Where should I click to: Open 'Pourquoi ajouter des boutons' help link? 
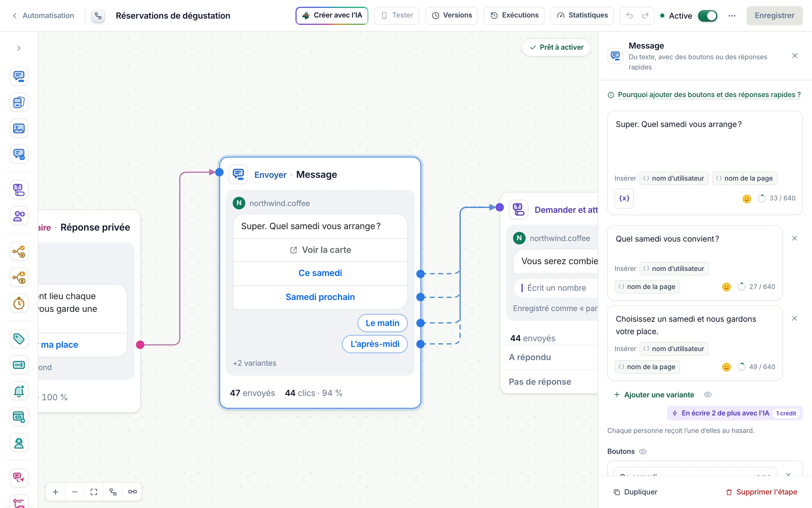(709, 95)
